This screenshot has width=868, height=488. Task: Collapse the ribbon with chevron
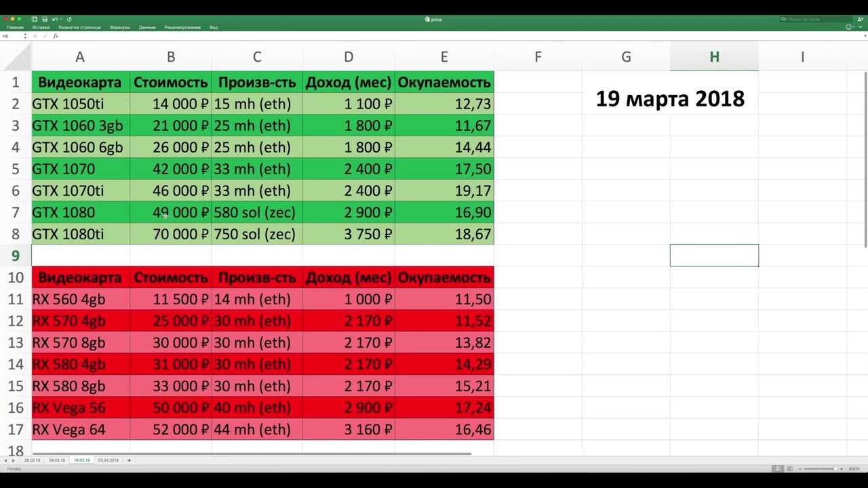pyautogui.click(x=860, y=26)
